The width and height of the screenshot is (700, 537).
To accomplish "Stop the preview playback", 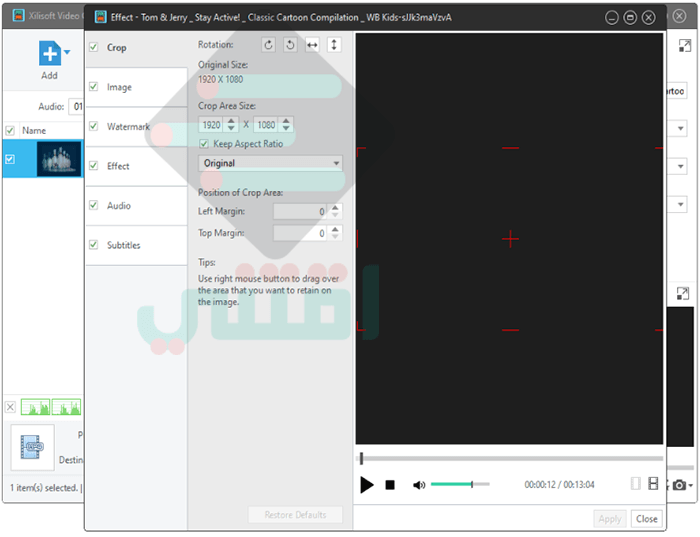I will pos(390,485).
